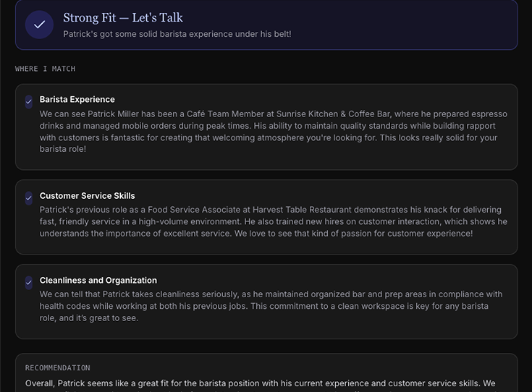The width and height of the screenshot is (532, 392).
Task: Click the checkmark icon beside Barista Experience
Action: coord(29,102)
